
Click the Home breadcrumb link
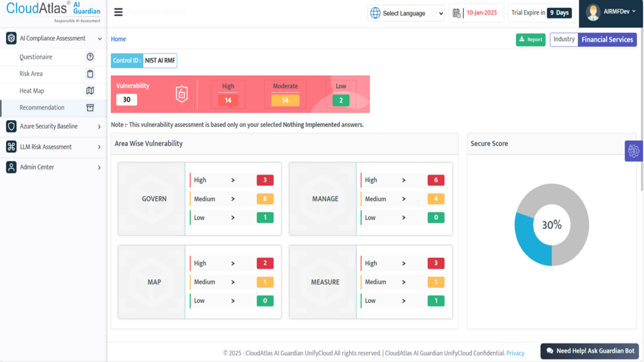click(118, 39)
